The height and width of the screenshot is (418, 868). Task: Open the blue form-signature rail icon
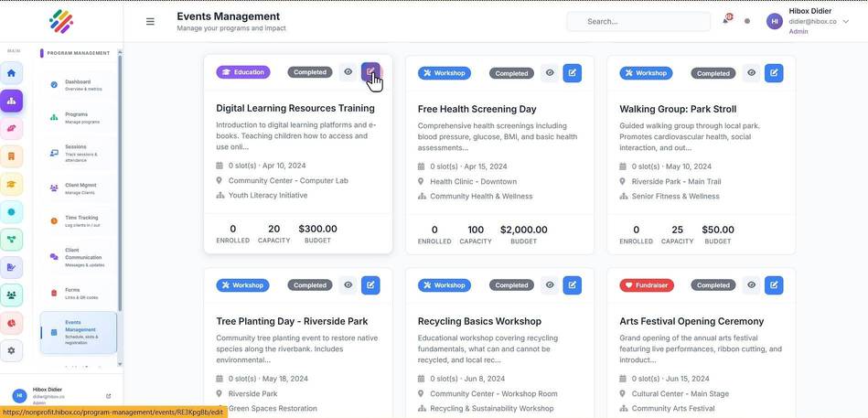pos(12,267)
